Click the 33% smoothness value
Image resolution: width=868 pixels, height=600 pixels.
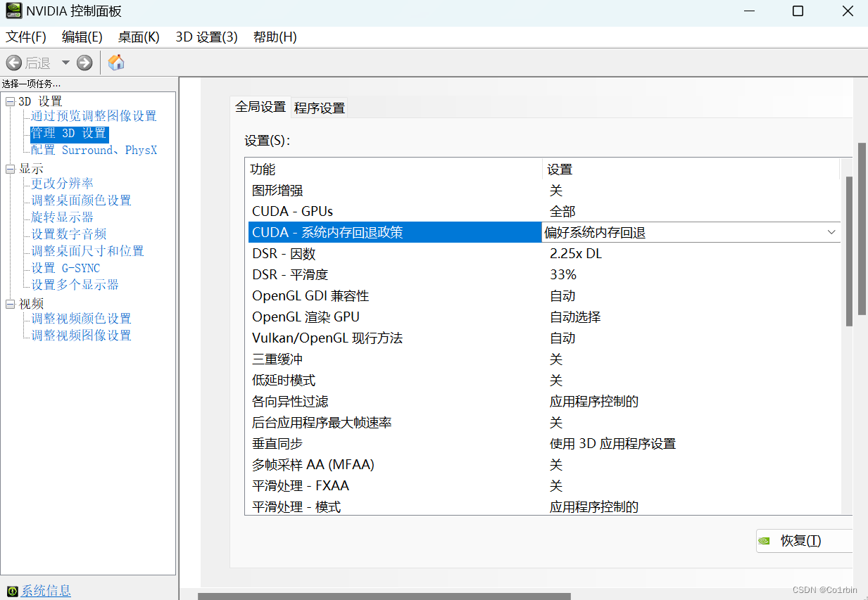[563, 274]
